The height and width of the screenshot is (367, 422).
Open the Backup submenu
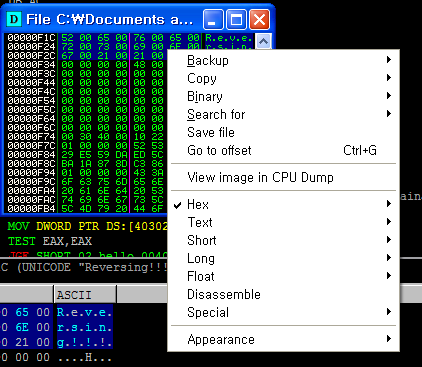pyautogui.click(x=283, y=60)
